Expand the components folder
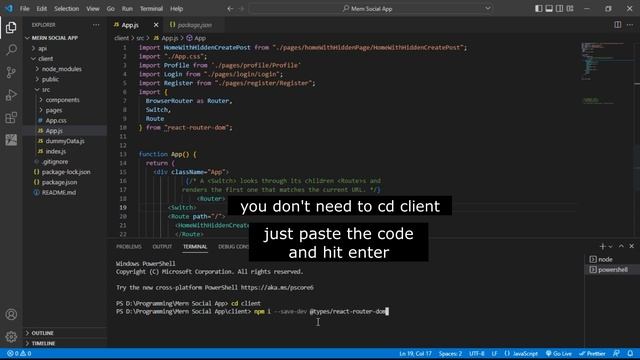The height and width of the screenshot is (360, 640). click(x=62, y=100)
